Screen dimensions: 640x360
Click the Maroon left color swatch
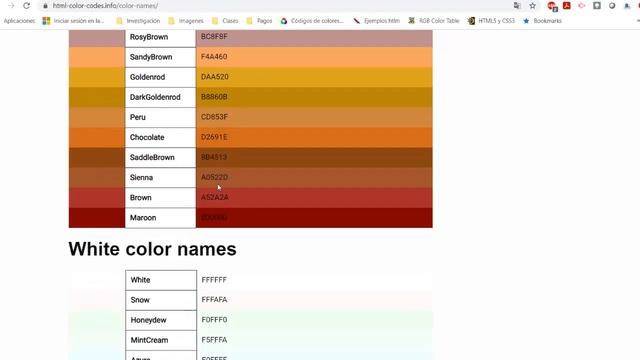97,218
